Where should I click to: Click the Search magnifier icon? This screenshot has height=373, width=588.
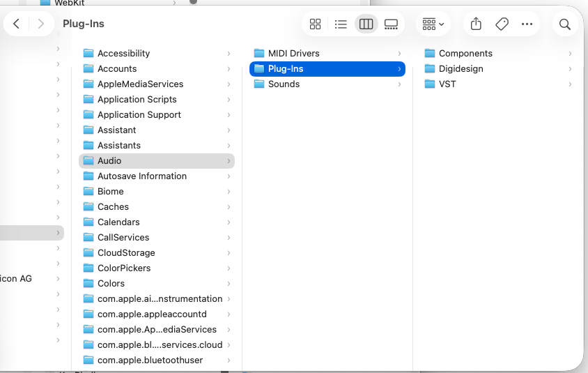pyautogui.click(x=565, y=24)
